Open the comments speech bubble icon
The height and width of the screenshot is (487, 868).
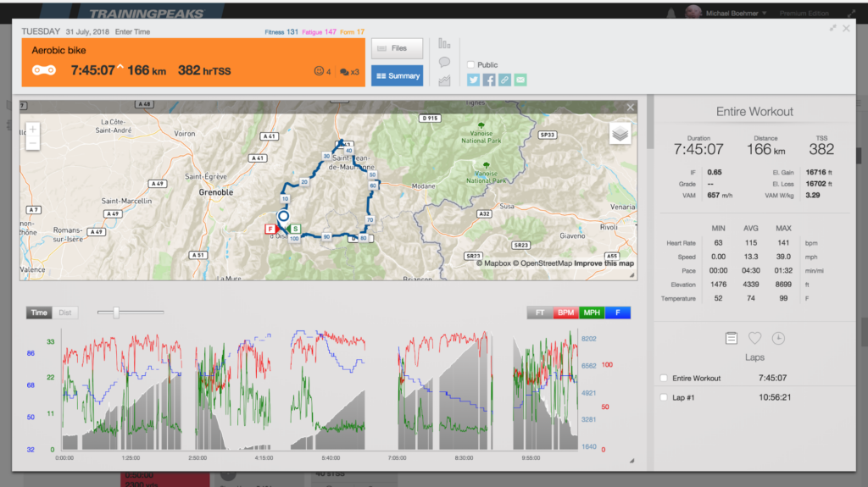click(444, 62)
